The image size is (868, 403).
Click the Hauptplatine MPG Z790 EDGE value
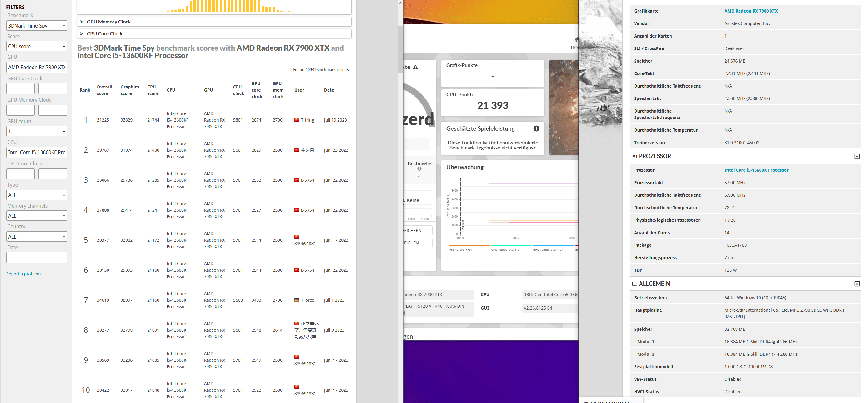[x=784, y=313]
